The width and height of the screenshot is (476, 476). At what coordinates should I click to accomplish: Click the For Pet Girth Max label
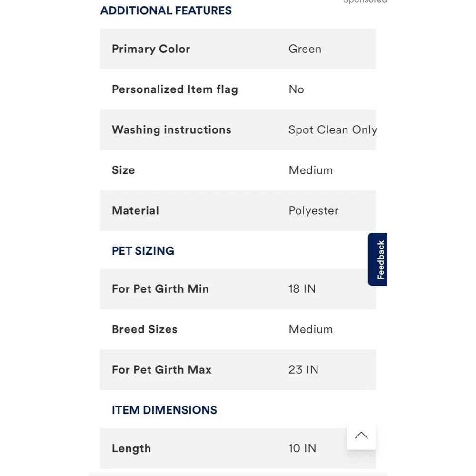(161, 370)
